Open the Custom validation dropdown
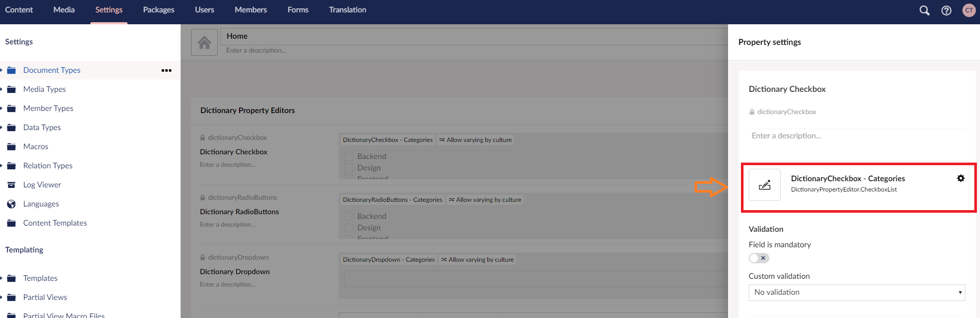Screen dimensions: 980x318 point(857,293)
